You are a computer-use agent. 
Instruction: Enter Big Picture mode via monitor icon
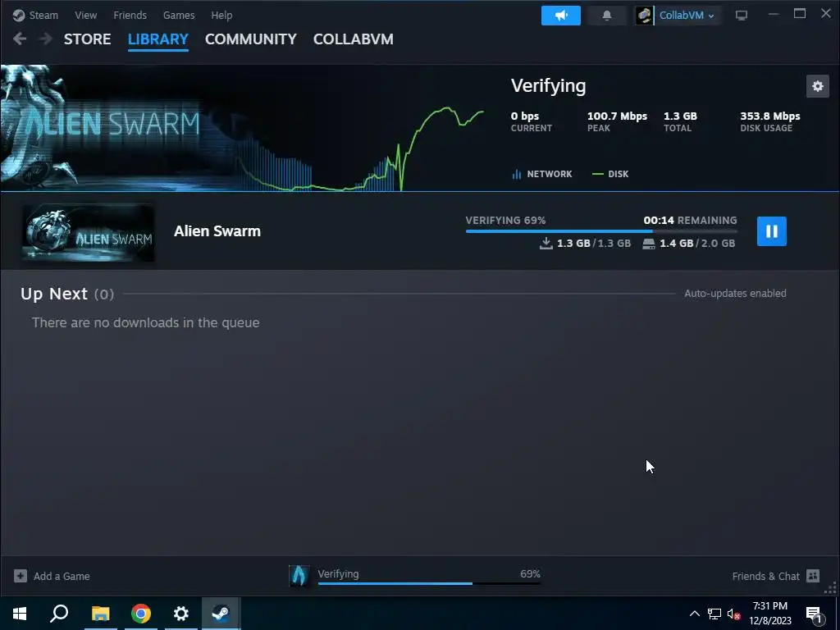742,16
